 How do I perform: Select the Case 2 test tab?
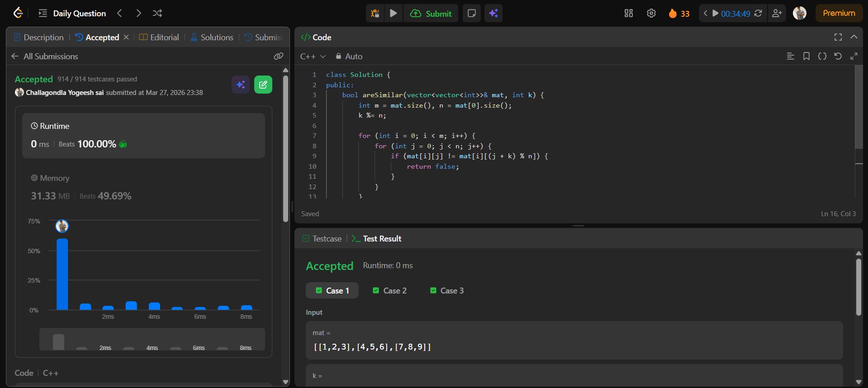389,290
